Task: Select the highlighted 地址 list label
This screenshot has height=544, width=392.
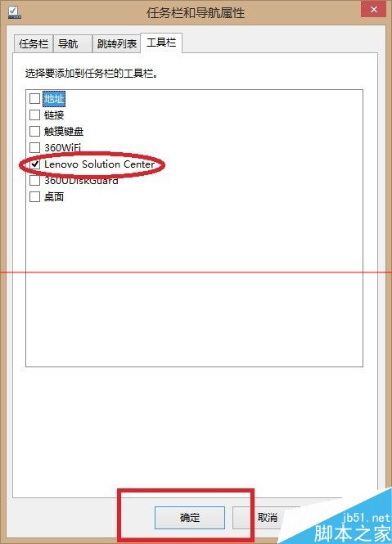Action: click(x=54, y=99)
